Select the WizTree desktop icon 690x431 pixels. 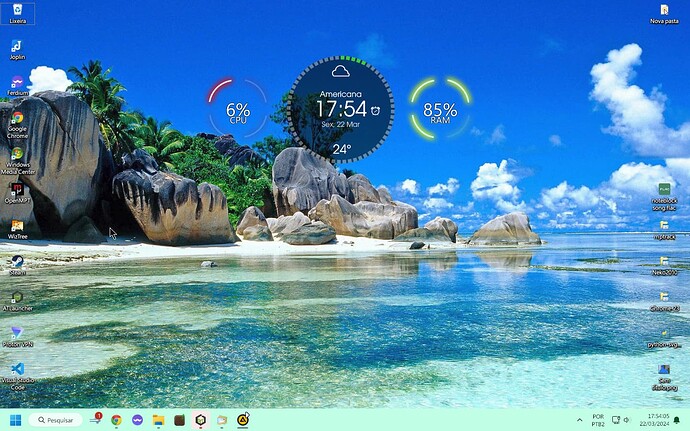(17, 227)
